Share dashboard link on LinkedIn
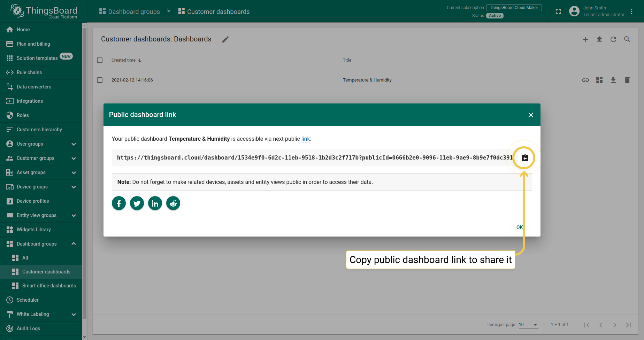The height and width of the screenshot is (340, 644). click(155, 203)
